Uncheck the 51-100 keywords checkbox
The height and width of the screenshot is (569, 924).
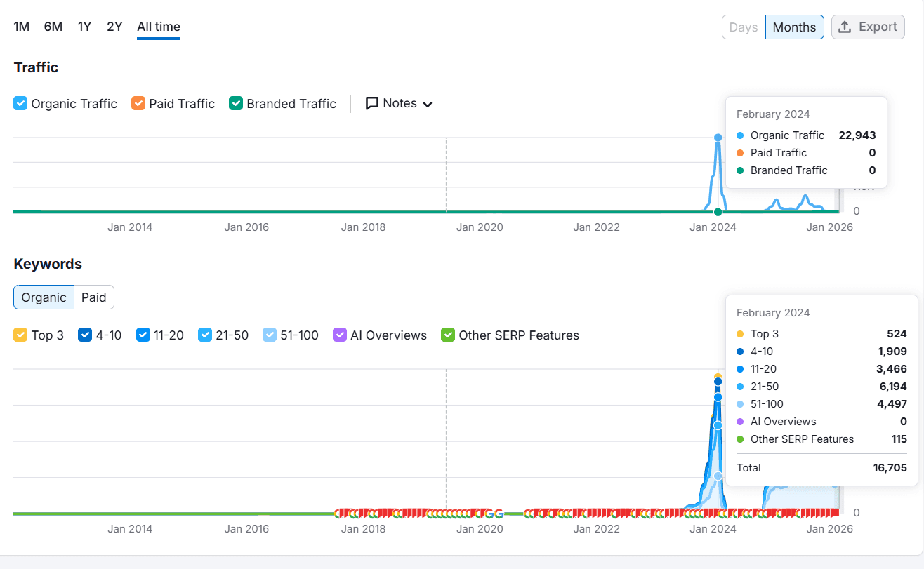[x=270, y=335]
